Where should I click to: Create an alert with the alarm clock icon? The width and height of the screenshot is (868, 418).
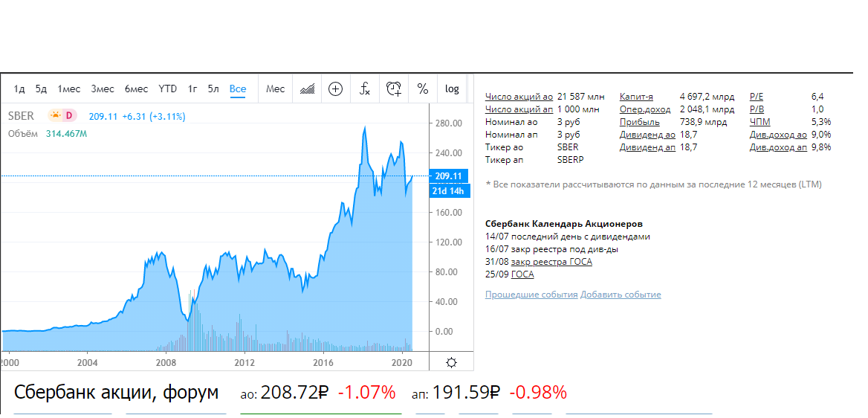[x=394, y=89]
